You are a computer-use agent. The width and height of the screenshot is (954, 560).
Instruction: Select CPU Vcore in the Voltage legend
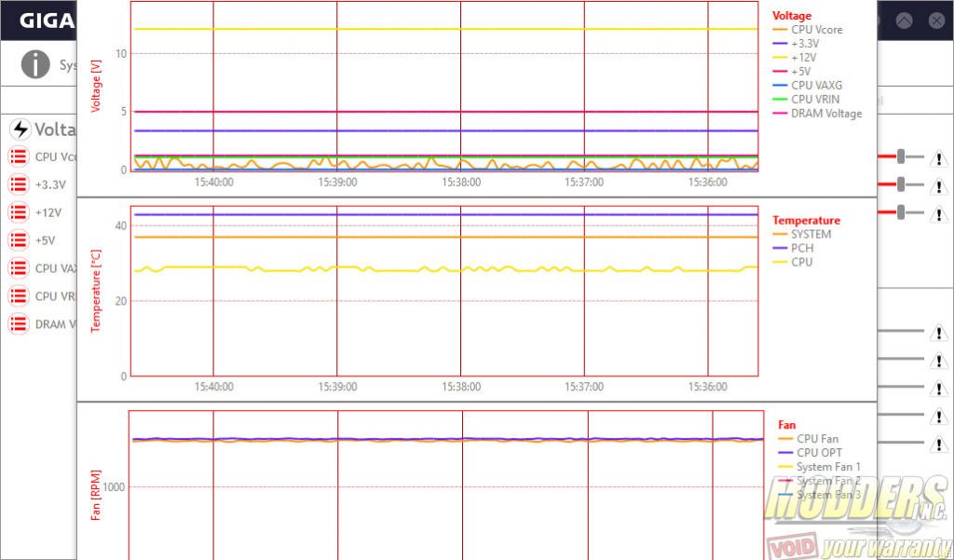pyautogui.click(x=808, y=29)
